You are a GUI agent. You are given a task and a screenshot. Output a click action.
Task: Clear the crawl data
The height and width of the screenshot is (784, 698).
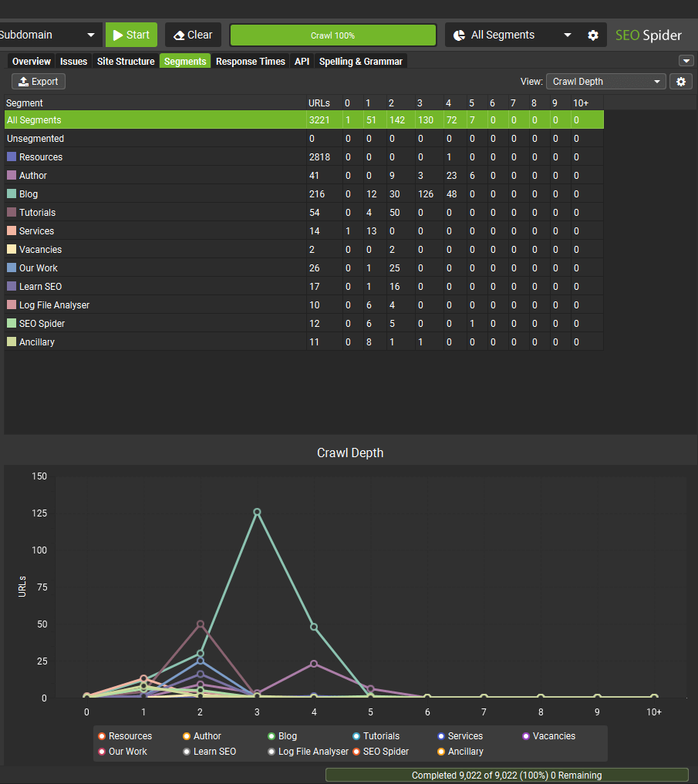pos(193,35)
